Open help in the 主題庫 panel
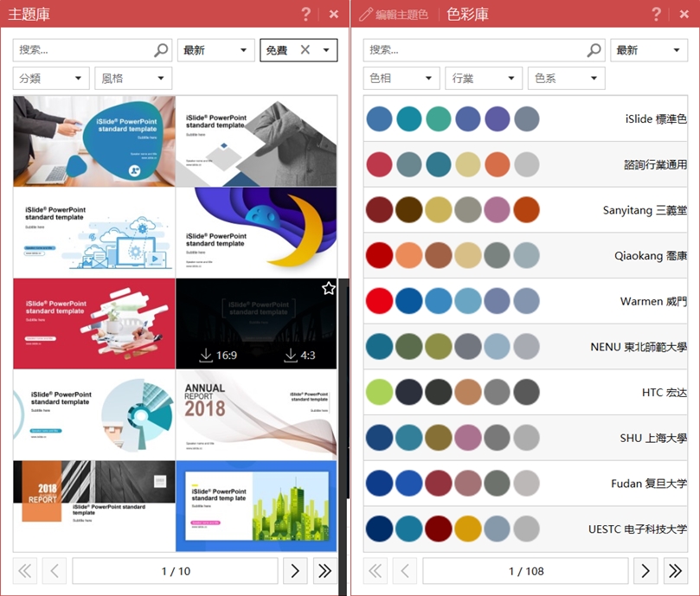The height and width of the screenshot is (596, 700). [305, 15]
